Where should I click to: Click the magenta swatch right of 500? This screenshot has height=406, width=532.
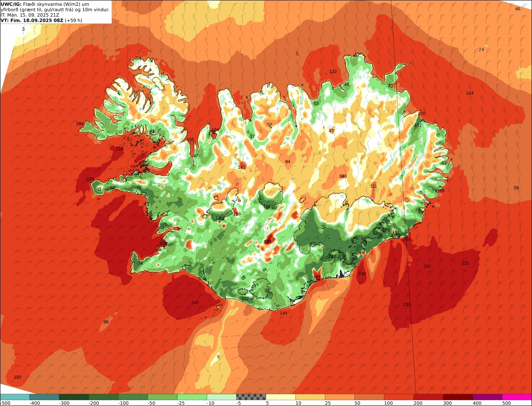517,397
